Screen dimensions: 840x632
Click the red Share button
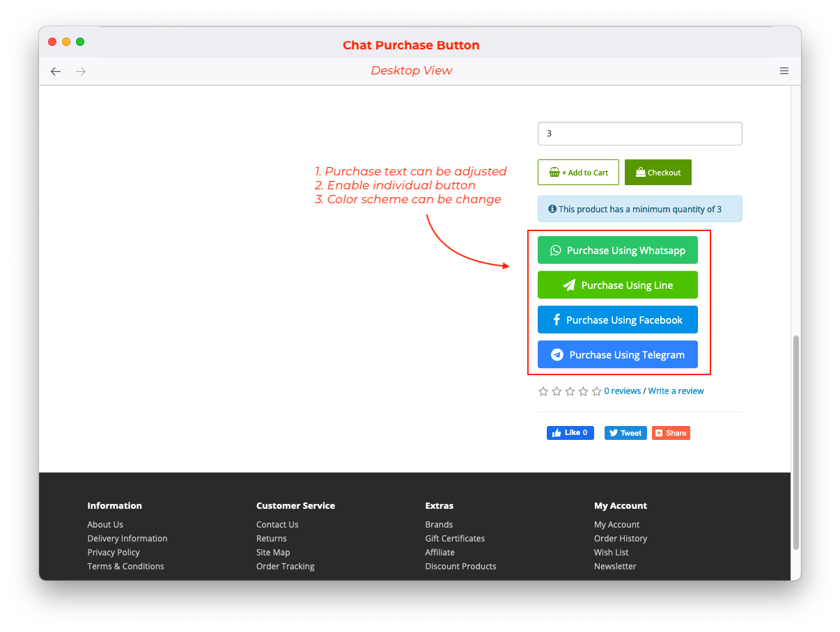pos(671,433)
